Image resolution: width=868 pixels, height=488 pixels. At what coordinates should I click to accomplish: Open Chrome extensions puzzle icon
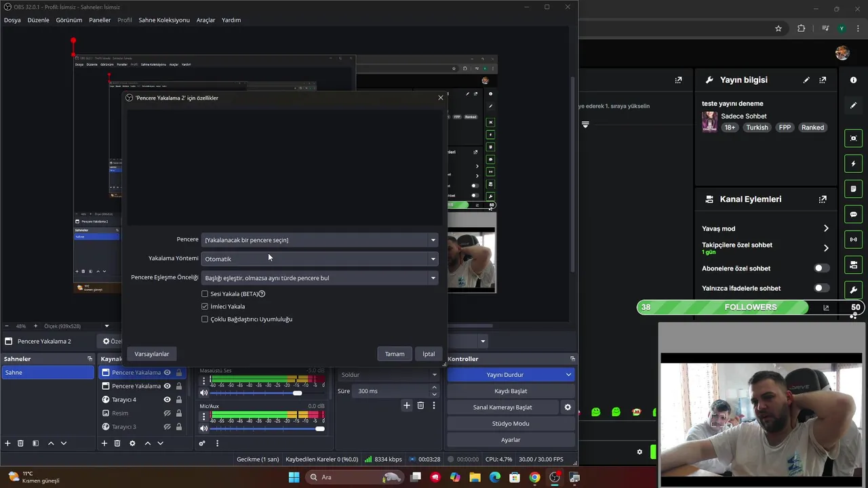pyautogui.click(x=802, y=28)
